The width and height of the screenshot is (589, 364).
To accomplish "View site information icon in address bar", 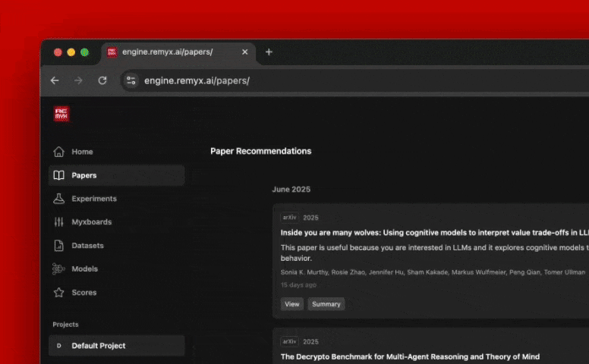I will (131, 80).
